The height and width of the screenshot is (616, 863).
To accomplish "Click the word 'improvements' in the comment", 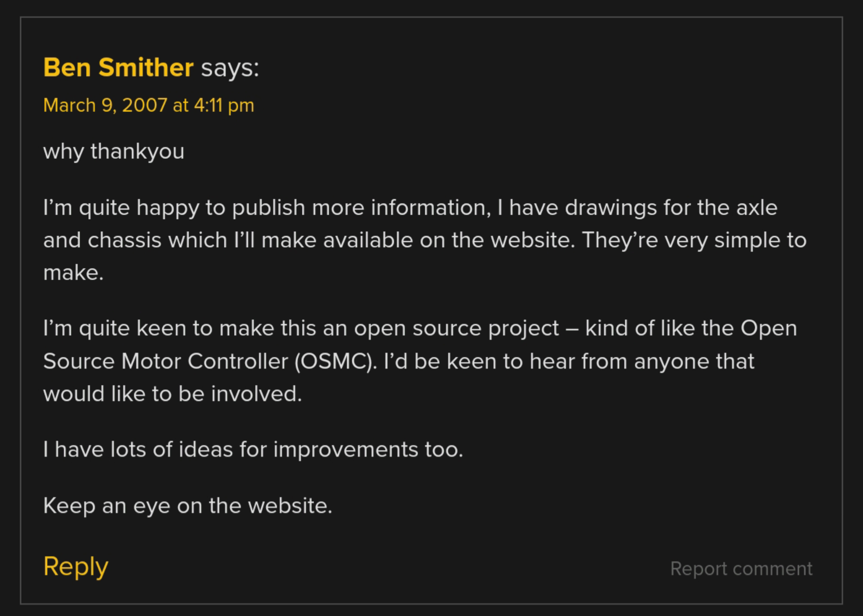I will point(346,450).
